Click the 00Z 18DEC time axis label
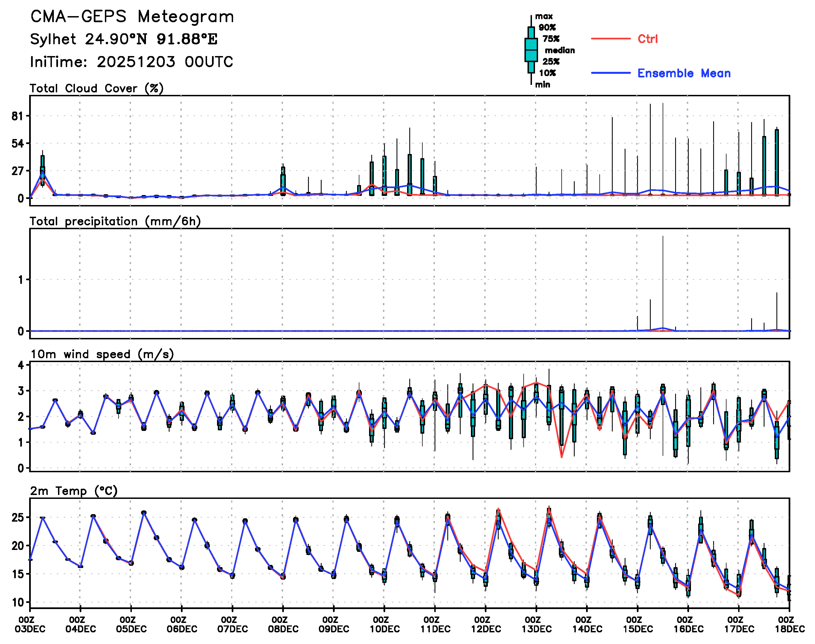The height and width of the screenshot is (644, 815). coord(789,624)
